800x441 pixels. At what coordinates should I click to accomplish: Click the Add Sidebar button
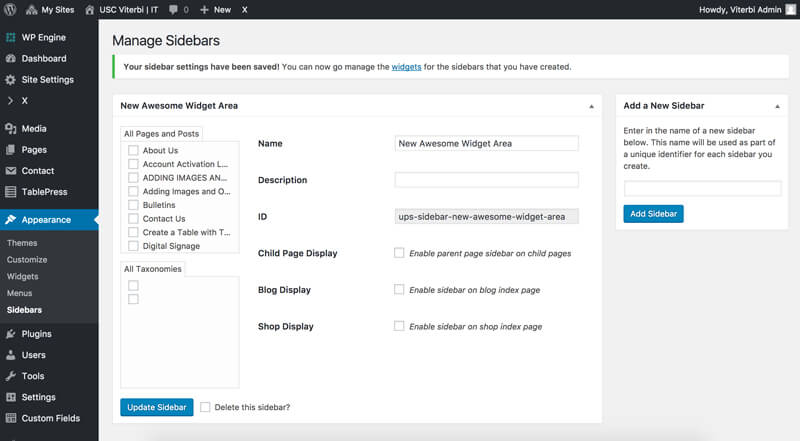(653, 214)
